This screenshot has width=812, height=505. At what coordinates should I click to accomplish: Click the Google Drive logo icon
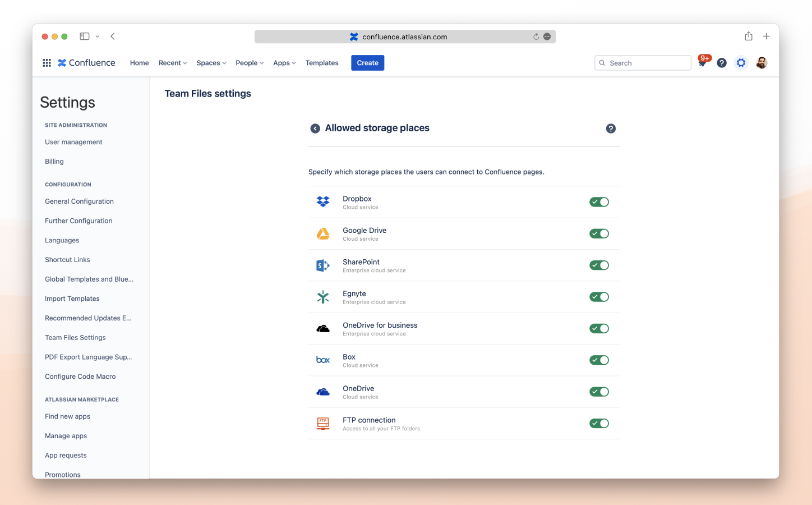pos(323,233)
